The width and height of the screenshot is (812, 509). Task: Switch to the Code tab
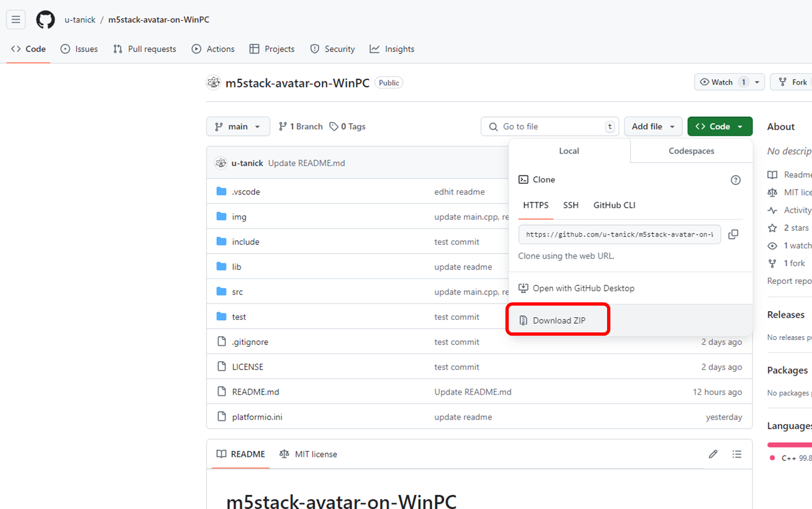[28, 49]
